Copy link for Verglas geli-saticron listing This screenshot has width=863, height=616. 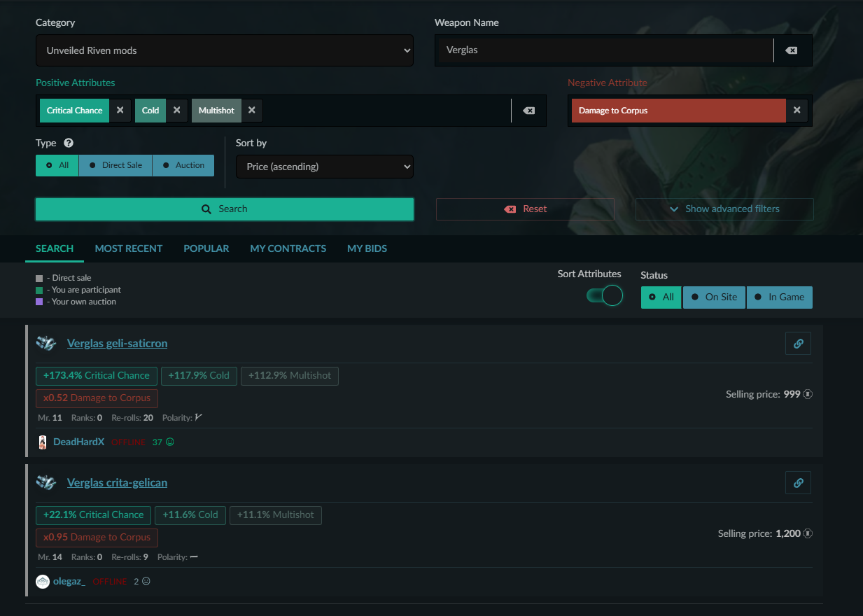798,343
